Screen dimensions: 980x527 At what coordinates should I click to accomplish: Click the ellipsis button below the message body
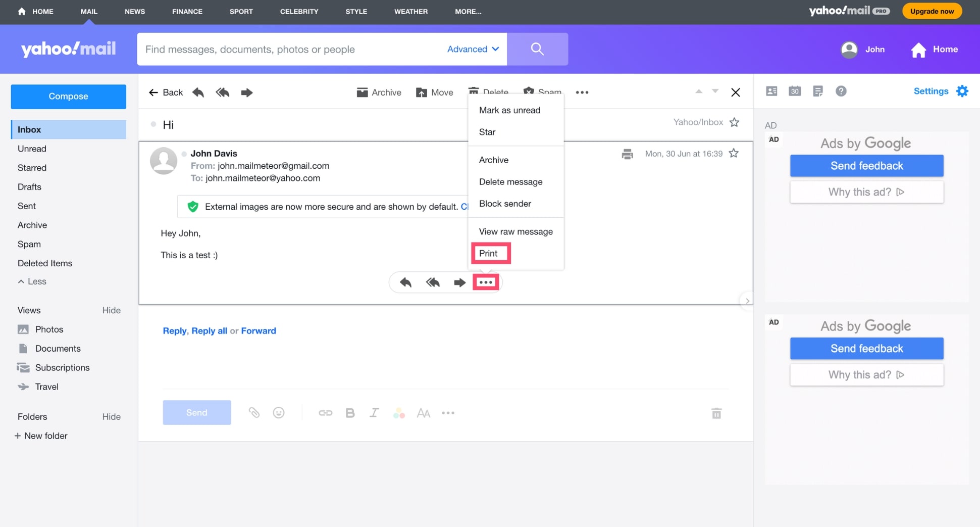pos(486,282)
